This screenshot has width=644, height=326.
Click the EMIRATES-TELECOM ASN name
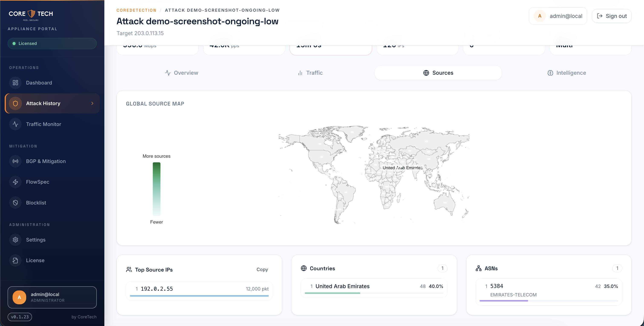tap(513, 295)
